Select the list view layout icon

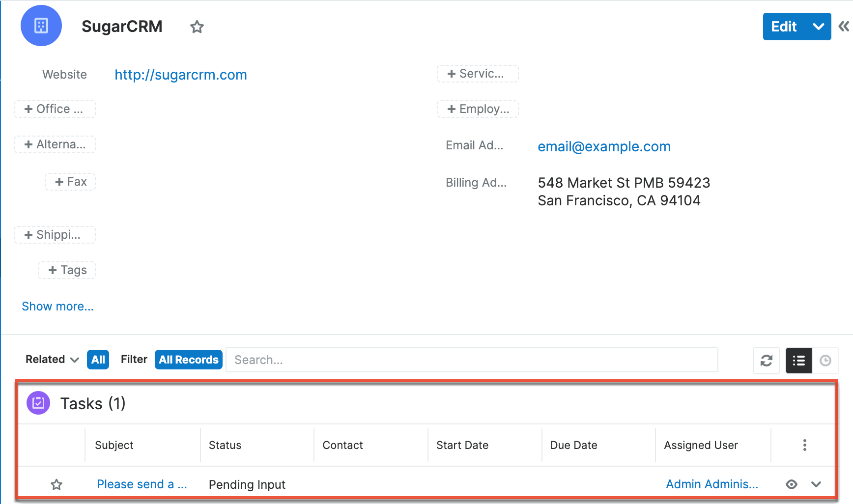(x=798, y=360)
